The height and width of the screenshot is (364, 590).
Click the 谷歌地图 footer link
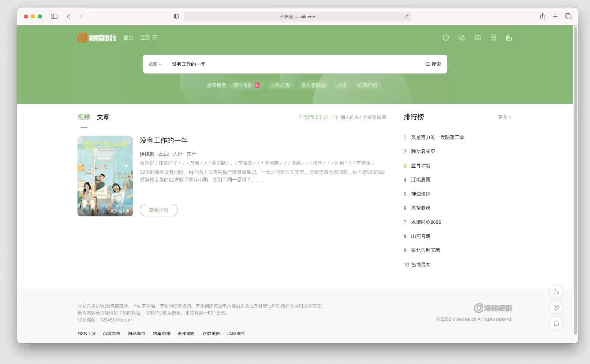coord(211,334)
